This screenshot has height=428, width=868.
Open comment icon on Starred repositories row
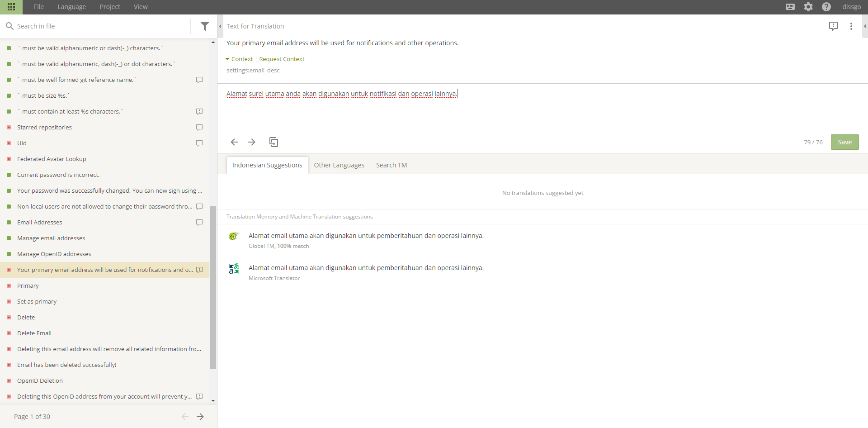pos(199,128)
